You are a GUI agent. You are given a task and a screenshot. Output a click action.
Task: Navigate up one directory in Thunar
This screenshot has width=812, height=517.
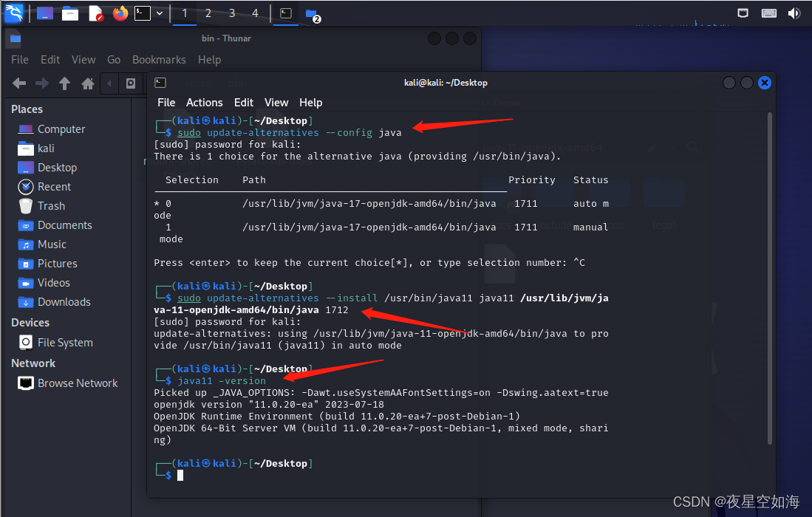click(x=64, y=83)
